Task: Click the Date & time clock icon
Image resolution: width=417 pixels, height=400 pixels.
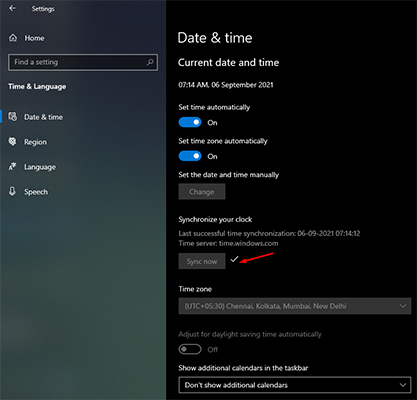Action: 13,117
